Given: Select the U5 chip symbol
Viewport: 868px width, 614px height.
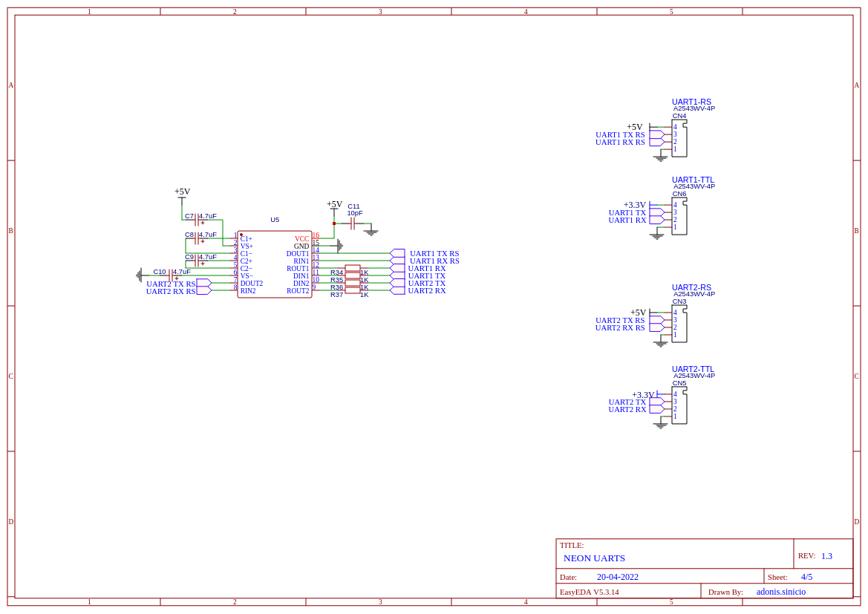Looking at the screenshot, I should (275, 264).
